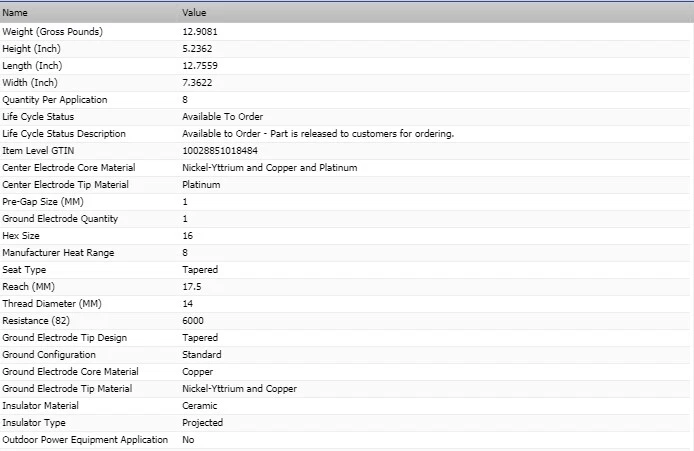
Task: Click the No value for Outdoor Power Equipment
Action: click(x=188, y=439)
